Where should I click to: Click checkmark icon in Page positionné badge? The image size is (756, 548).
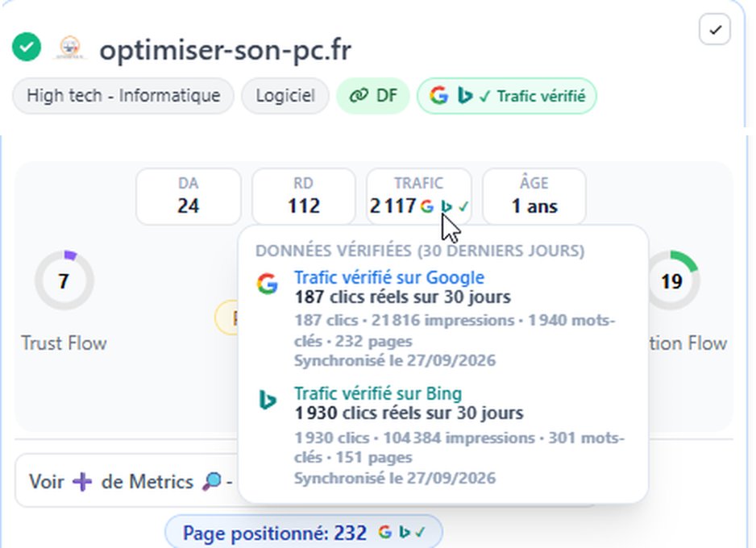pyautogui.click(x=421, y=532)
